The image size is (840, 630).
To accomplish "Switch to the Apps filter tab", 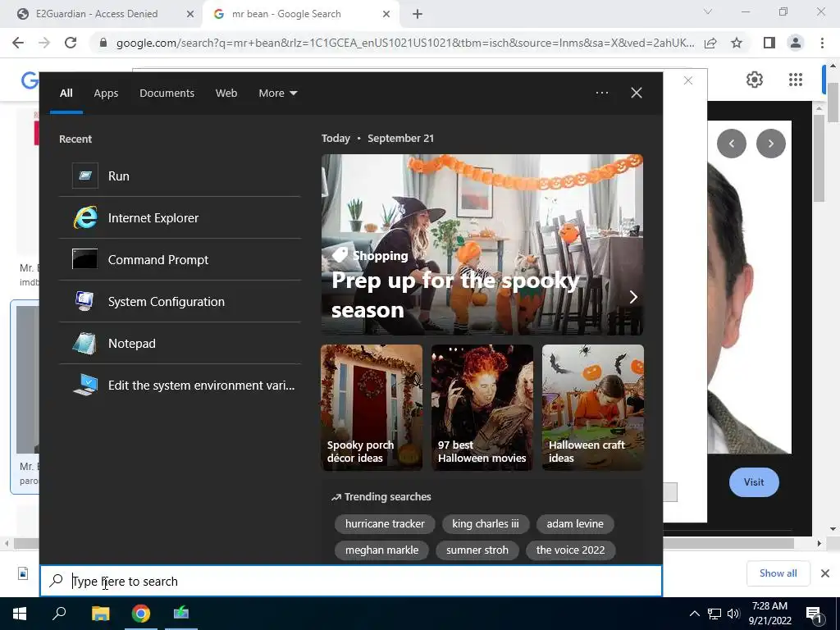I will click(x=106, y=94).
